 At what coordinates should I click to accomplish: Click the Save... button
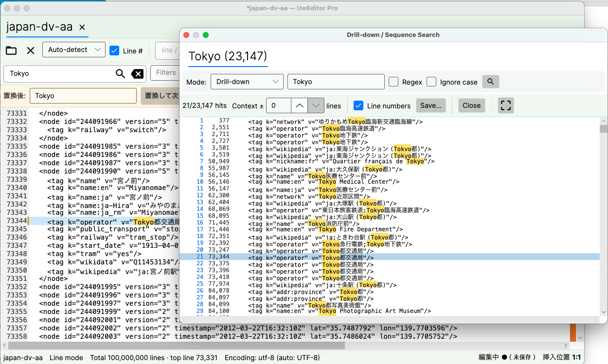tap(431, 105)
